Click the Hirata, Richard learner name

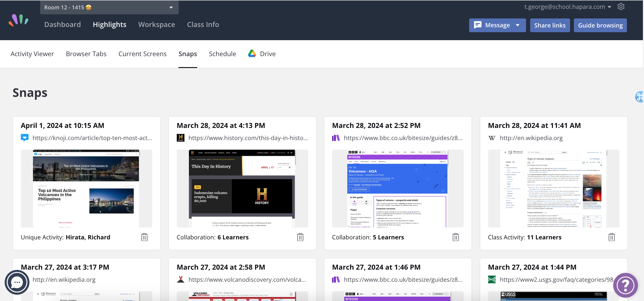88,237
